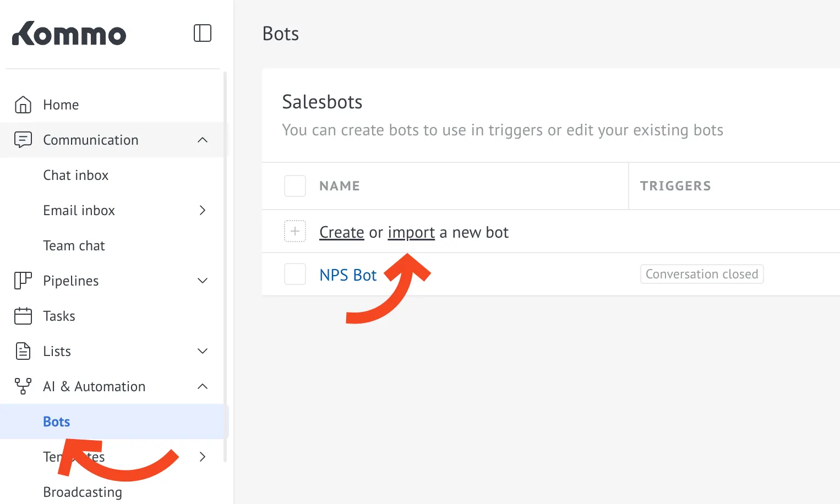Screen dimensions: 840x504
Task: Click the Tasks calendar icon
Action: [x=23, y=316]
